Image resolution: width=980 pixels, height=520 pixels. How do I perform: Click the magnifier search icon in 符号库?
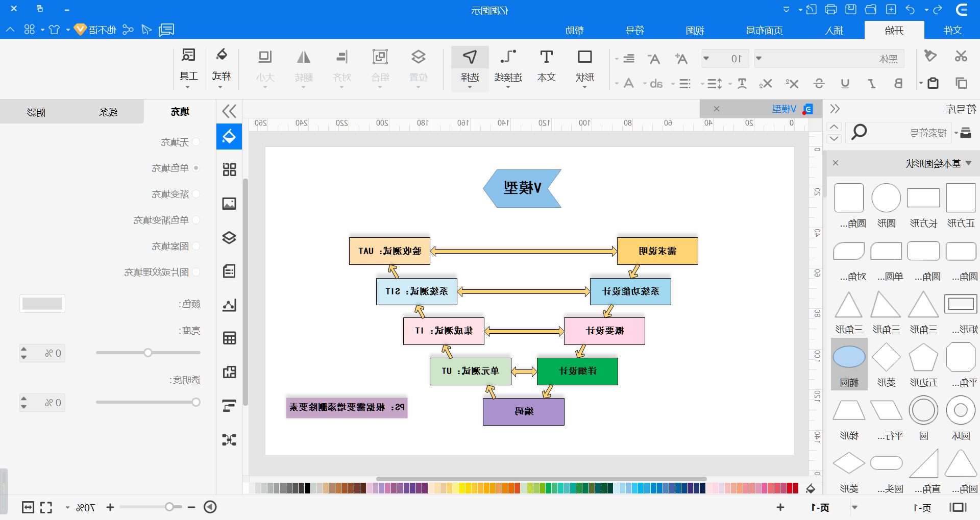pyautogui.click(x=859, y=132)
